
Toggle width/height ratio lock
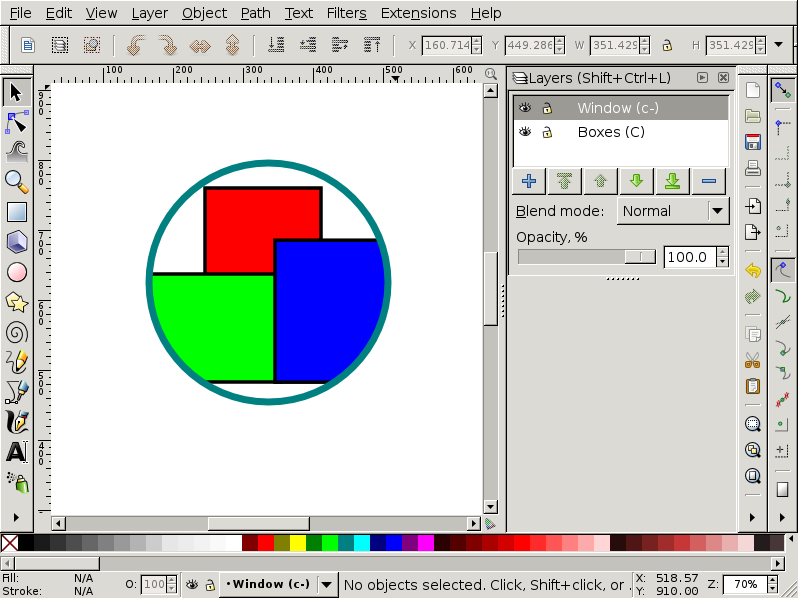pyautogui.click(x=667, y=45)
